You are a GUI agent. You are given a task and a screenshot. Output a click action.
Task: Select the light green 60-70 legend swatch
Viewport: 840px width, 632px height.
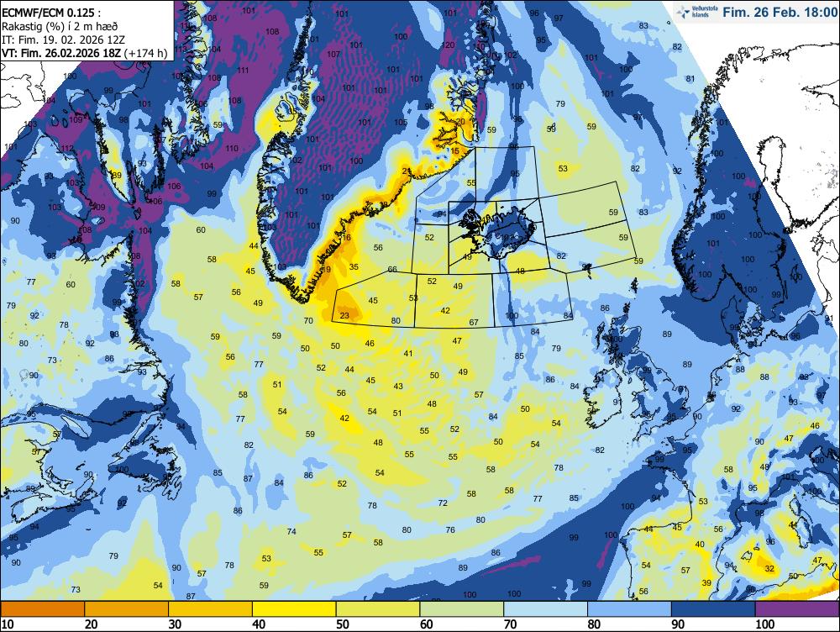[462, 609]
